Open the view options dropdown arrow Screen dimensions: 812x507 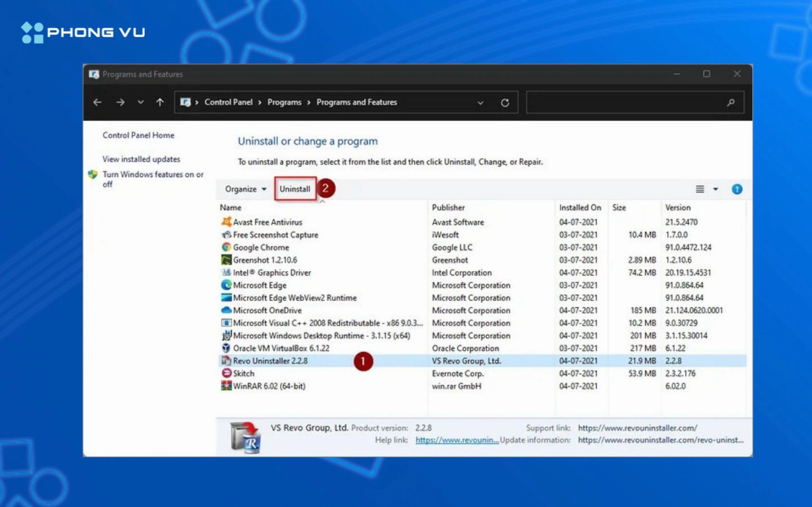(x=715, y=189)
